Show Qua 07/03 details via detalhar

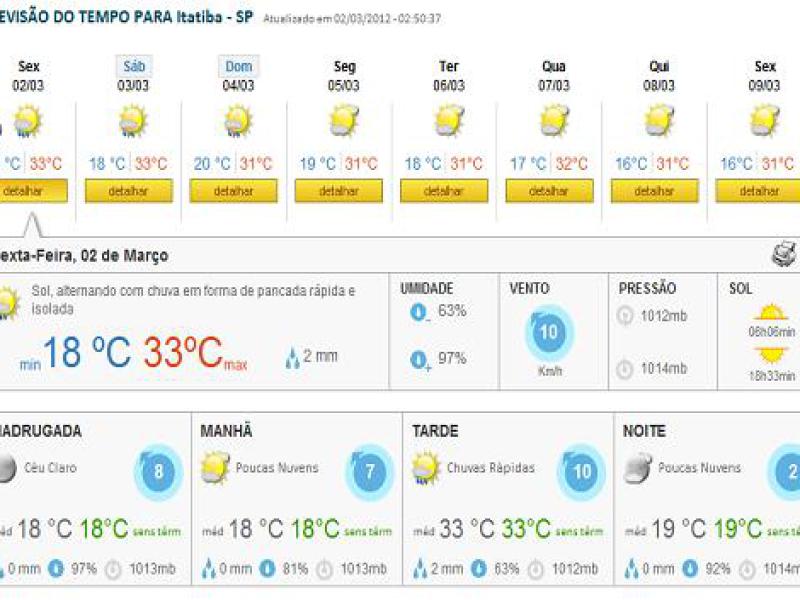tap(549, 191)
